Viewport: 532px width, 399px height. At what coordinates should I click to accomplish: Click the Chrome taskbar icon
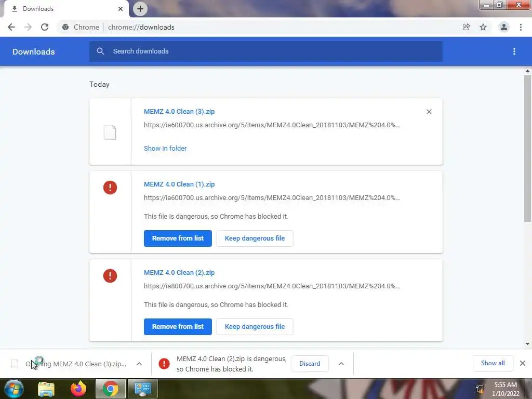point(111,389)
